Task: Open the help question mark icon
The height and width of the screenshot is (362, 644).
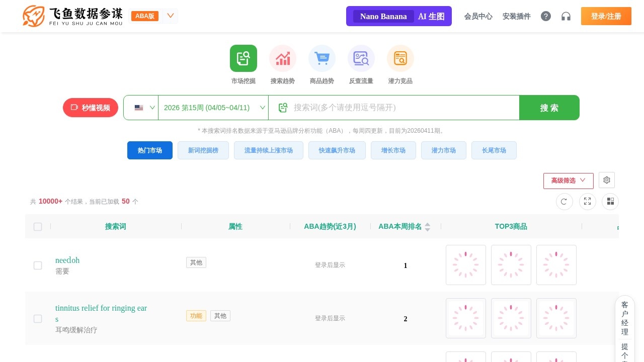Action: point(546,16)
